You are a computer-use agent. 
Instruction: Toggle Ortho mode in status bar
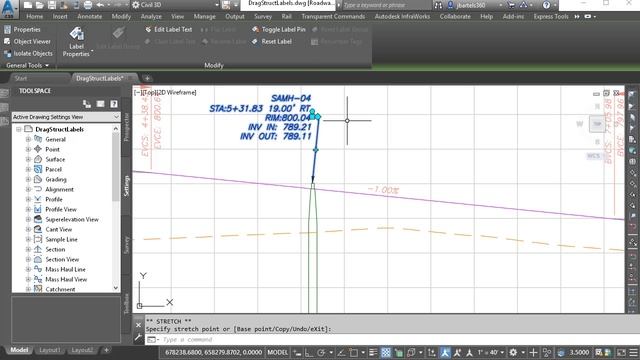pos(309,353)
